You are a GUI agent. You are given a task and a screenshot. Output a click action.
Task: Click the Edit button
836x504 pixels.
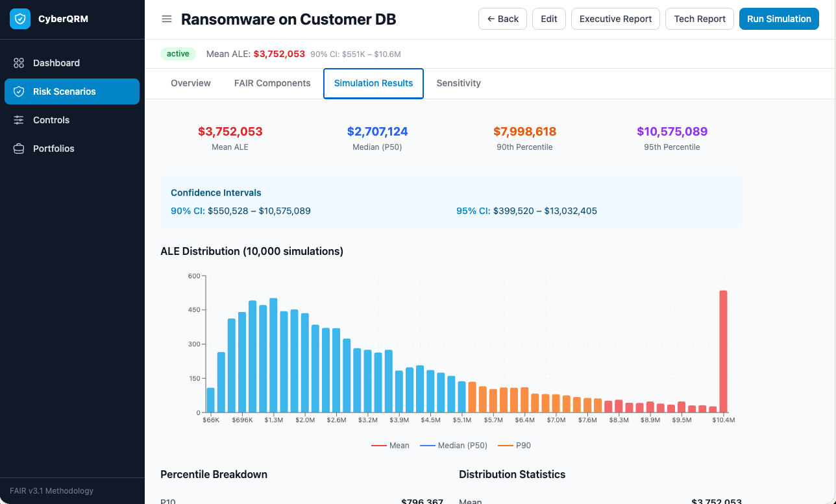pos(549,19)
